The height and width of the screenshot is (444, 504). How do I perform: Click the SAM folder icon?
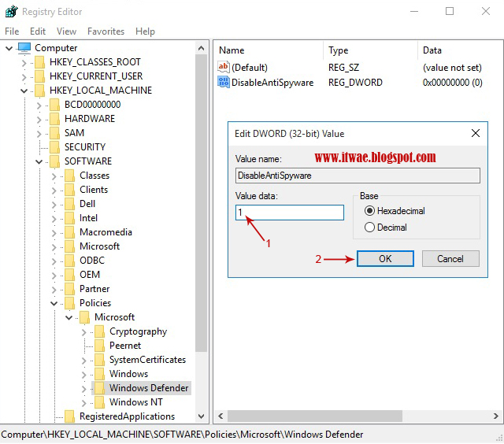click(54, 133)
